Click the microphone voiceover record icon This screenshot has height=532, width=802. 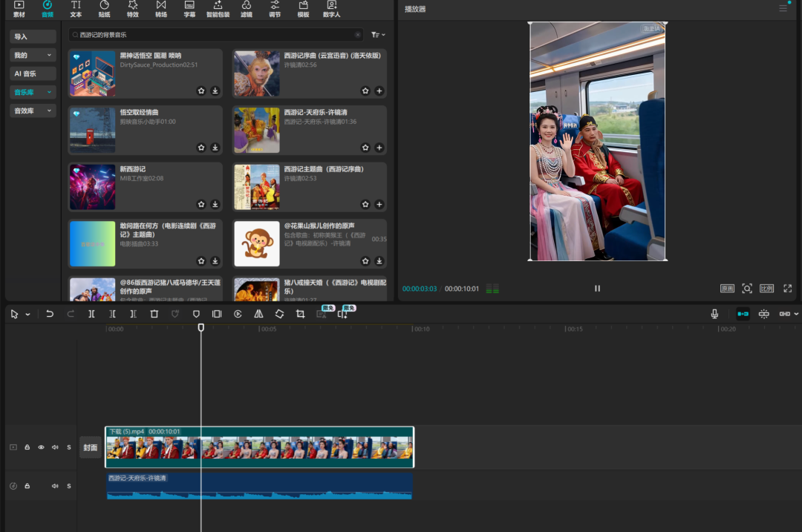714,314
